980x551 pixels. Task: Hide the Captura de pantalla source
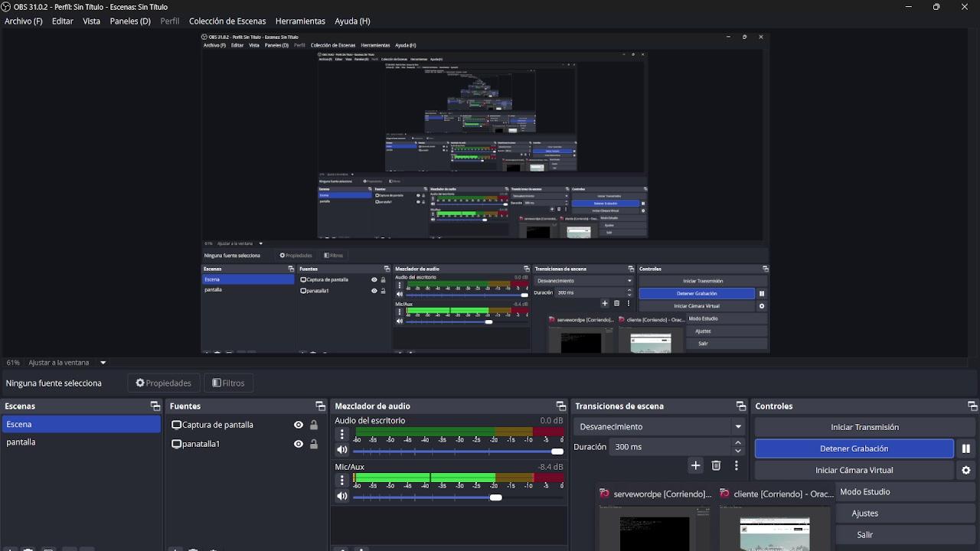click(299, 425)
